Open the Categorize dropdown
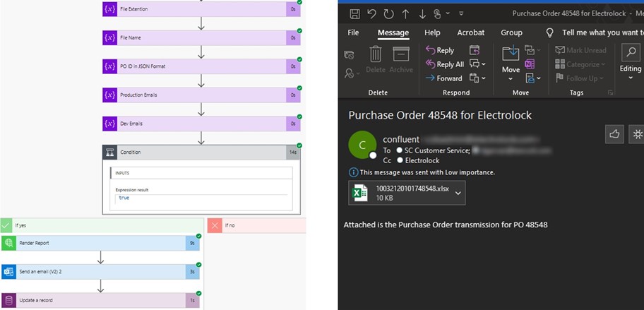The image size is (644, 310). [x=580, y=64]
